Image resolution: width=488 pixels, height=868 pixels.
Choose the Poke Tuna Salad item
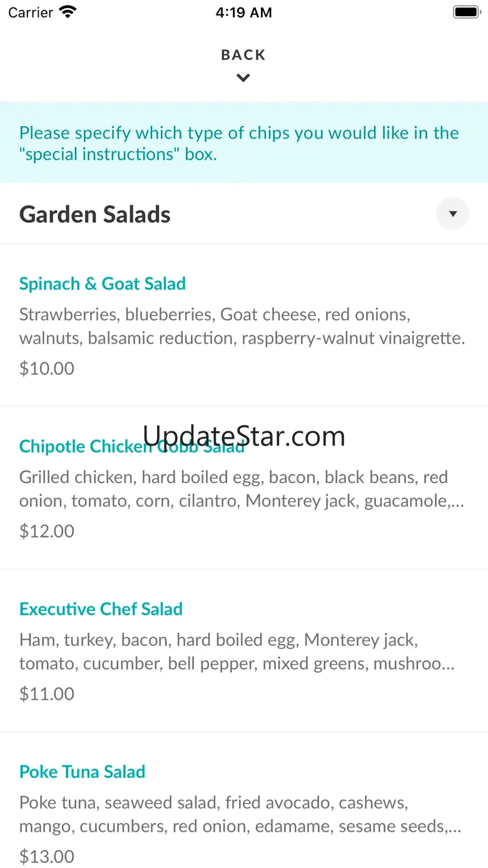pyautogui.click(x=82, y=772)
